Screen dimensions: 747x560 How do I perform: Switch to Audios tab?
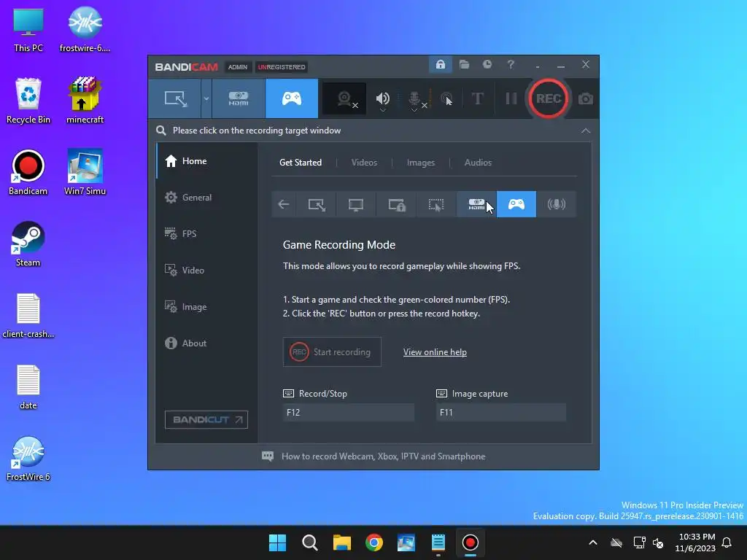pos(478,163)
